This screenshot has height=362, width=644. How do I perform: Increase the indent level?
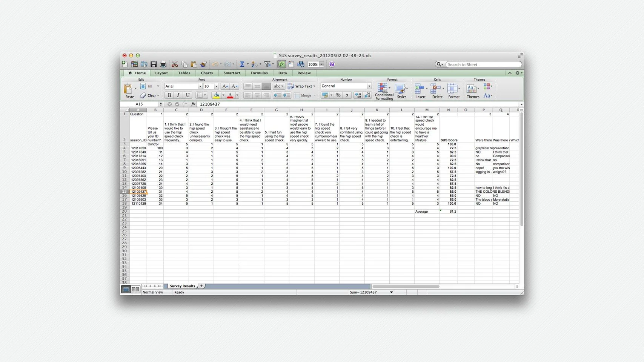pos(287,95)
